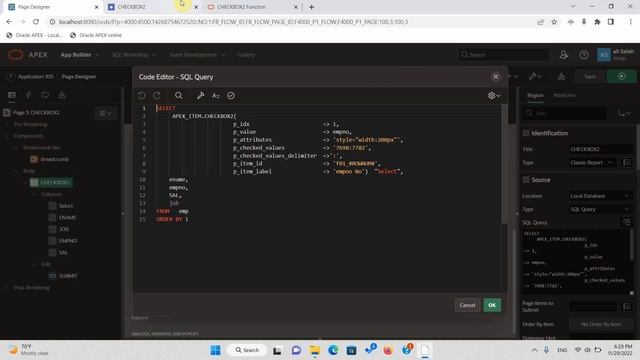This screenshot has height=360, width=640.
Task: Open the Source Type SQL Query dropdown
Action: coord(600,209)
